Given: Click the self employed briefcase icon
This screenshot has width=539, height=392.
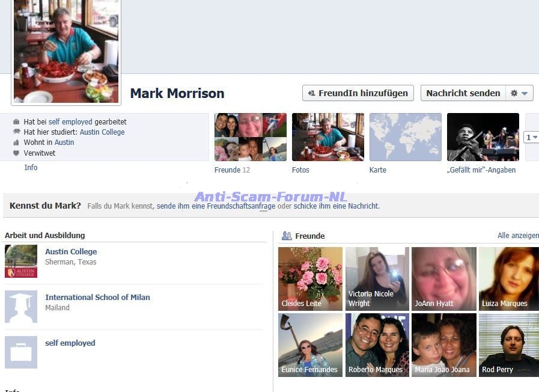Looking at the screenshot, I should pyautogui.click(x=21, y=352).
